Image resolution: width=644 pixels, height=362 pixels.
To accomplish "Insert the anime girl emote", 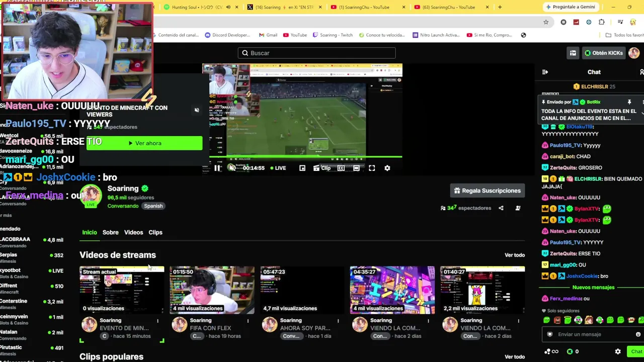I will pyautogui.click(x=589, y=320).
